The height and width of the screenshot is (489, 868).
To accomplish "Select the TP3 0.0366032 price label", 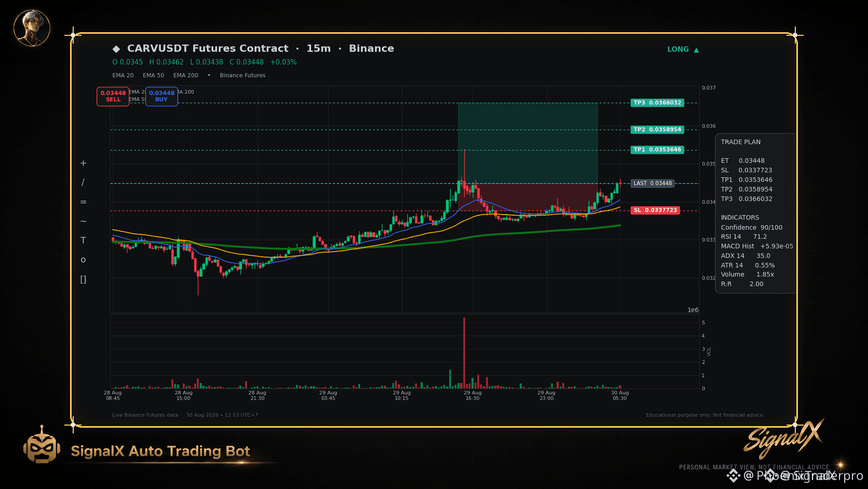I will tap(657, 103).
